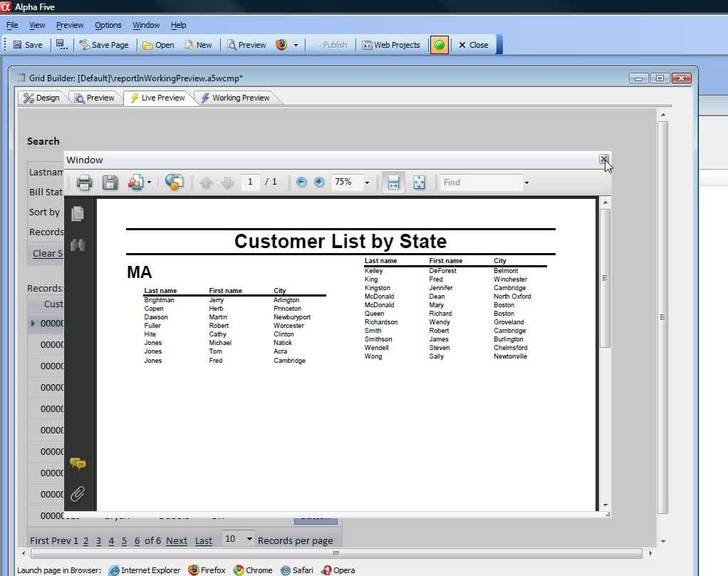Open the pages thumbnail panel icon
This screenshot has height=576, width=728.
(x=78, y=213)
